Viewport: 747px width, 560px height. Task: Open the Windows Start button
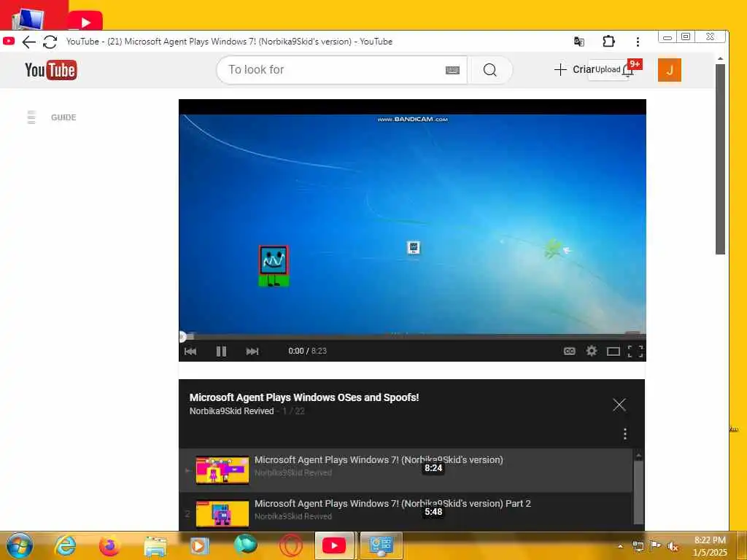[x=20, y=545]
